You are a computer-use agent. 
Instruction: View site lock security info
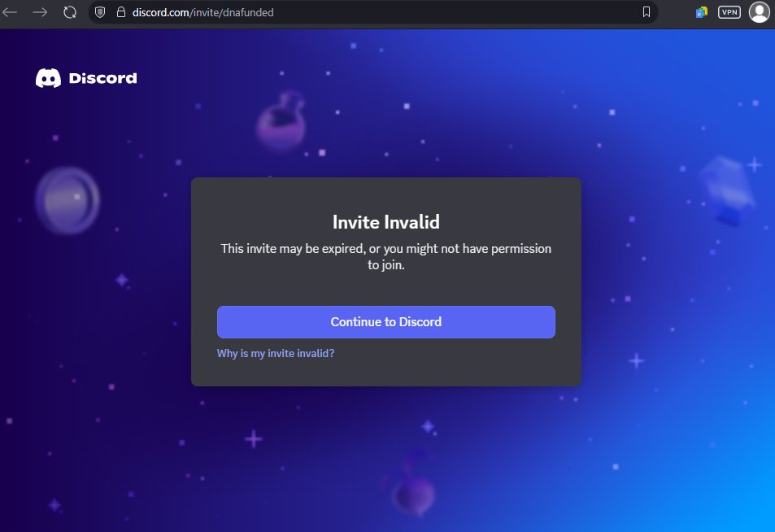coord(120,12)
